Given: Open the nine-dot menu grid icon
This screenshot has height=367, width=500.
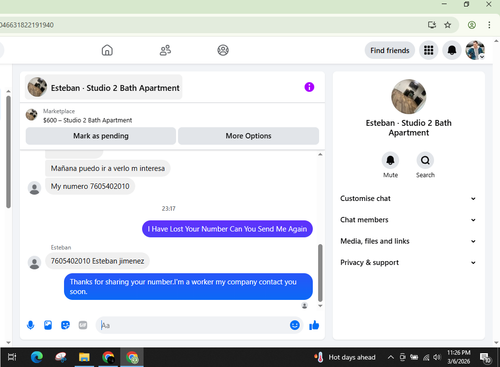Looking at the screenshot, I should [x=429, y=50].
